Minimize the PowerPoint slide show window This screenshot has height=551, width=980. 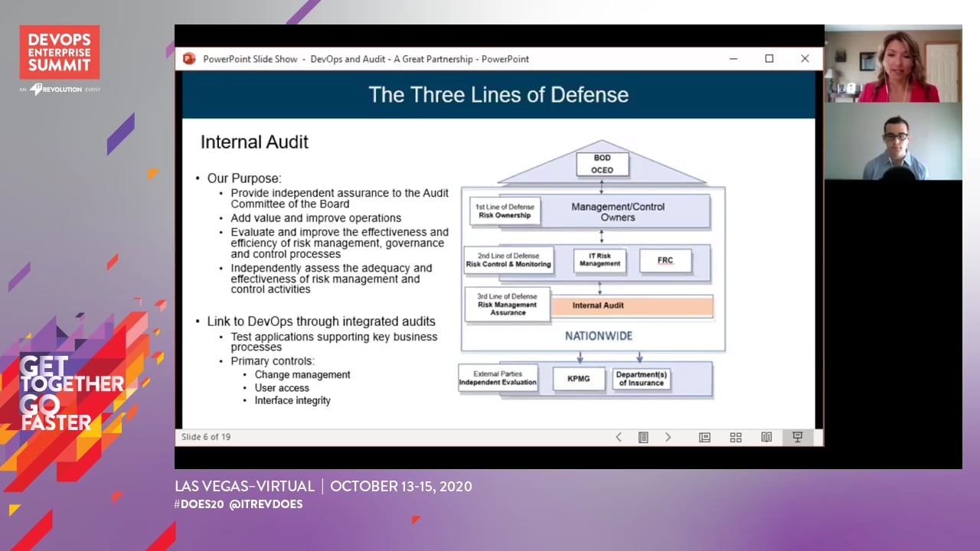point(733,59)
